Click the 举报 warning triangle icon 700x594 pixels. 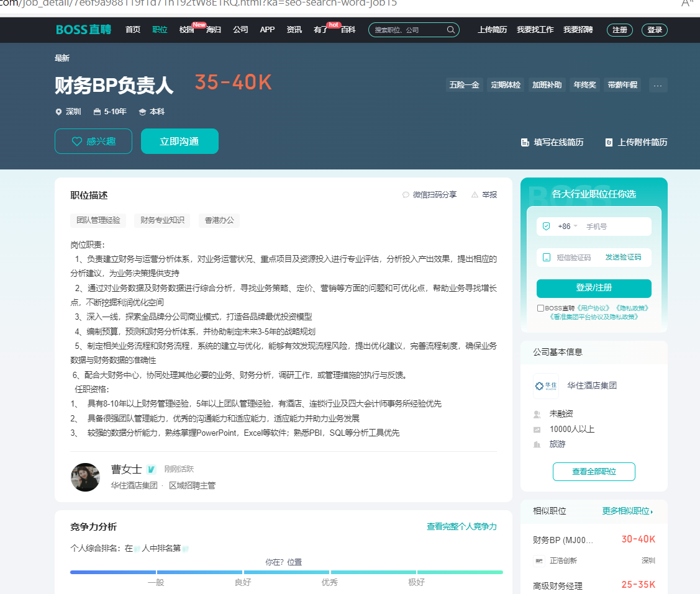(x=475, y=195)
